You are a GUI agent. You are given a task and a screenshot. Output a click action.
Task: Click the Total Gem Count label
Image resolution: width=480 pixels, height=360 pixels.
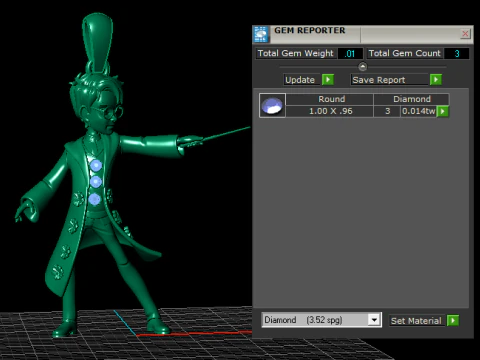point(405,53)
